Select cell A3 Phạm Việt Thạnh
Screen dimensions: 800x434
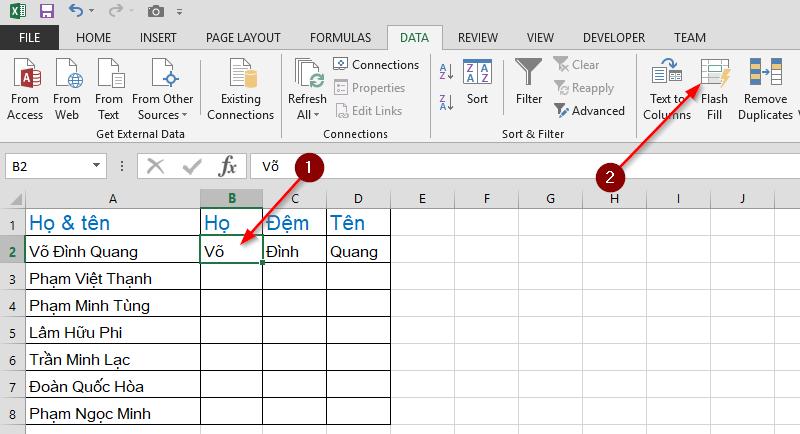(x=112, y=278)
